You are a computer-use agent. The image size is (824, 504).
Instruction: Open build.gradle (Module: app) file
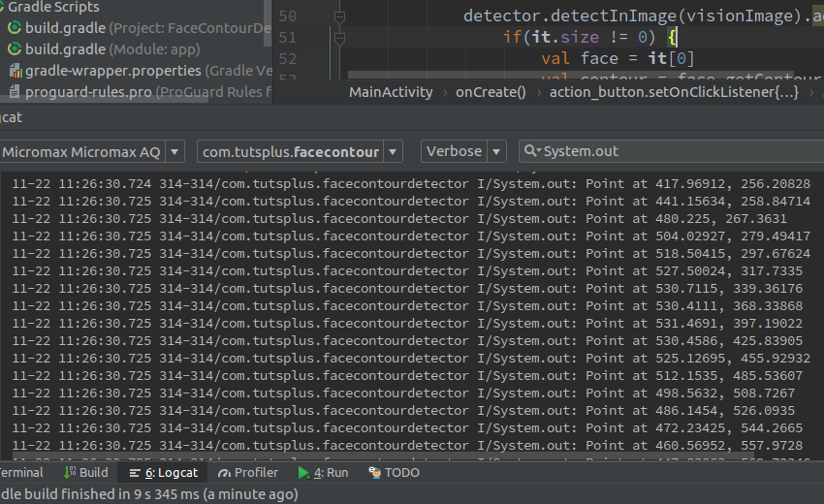(x=104, y=49)
